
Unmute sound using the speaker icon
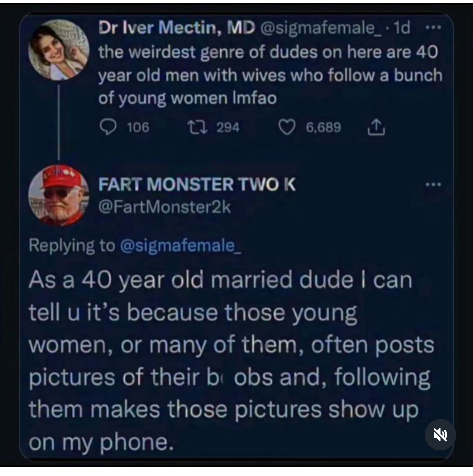440,434
